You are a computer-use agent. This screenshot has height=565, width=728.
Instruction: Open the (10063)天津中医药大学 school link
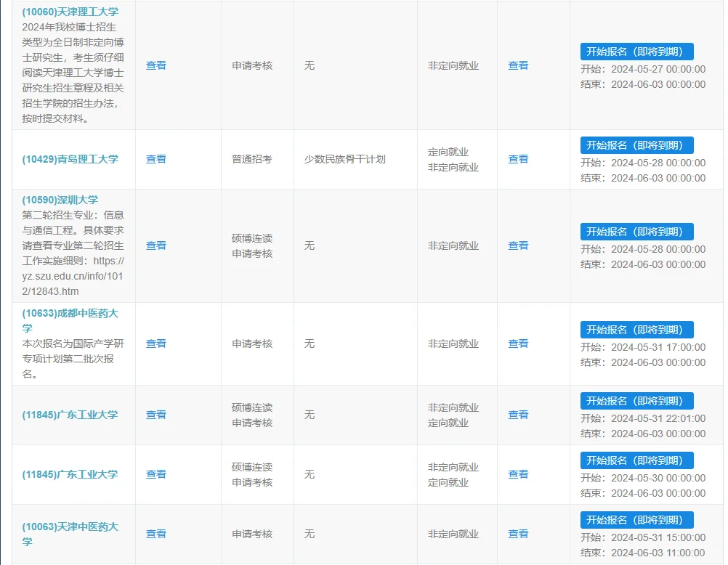[70, 534]
